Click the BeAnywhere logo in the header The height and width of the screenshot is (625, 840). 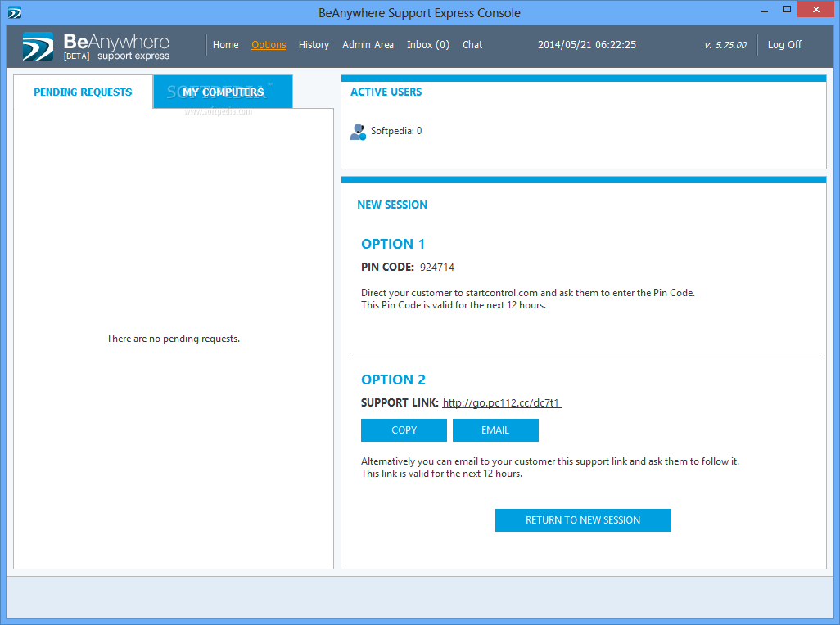(96, 47)
